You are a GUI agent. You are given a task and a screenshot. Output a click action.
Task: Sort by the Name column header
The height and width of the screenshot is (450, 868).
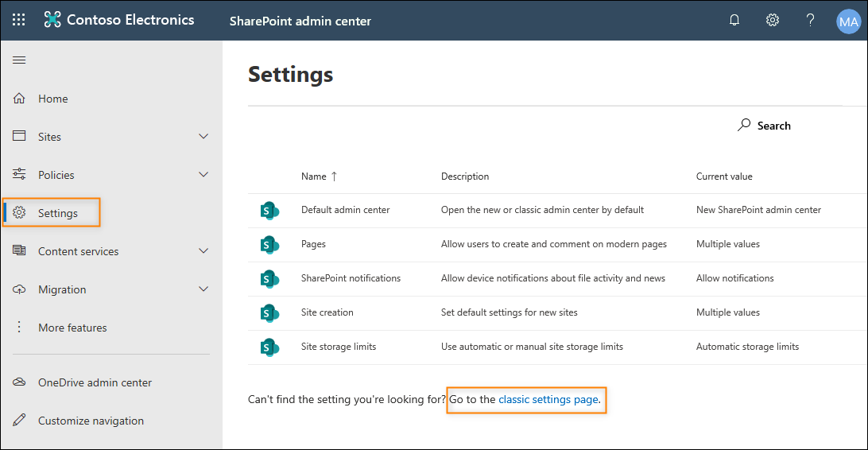[x=313, y=177]
